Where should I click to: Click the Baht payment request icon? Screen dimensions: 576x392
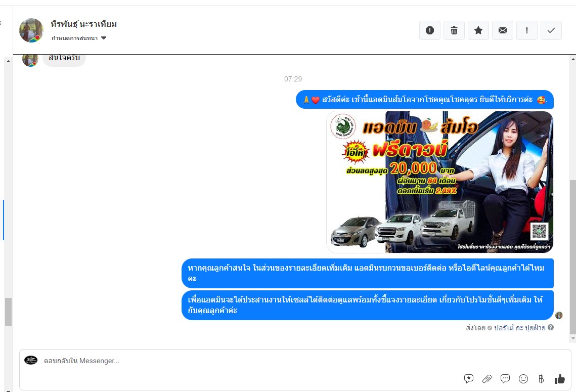point(541,379)
